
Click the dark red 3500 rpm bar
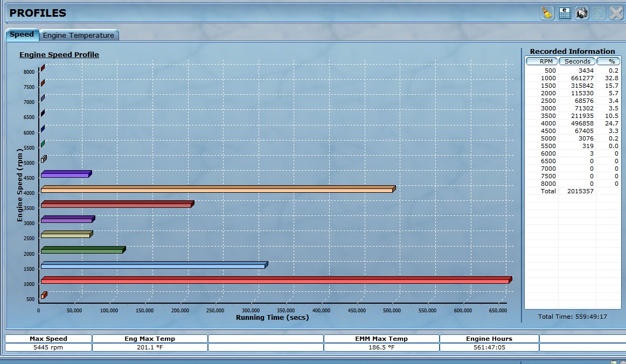(x=117, y=204)
